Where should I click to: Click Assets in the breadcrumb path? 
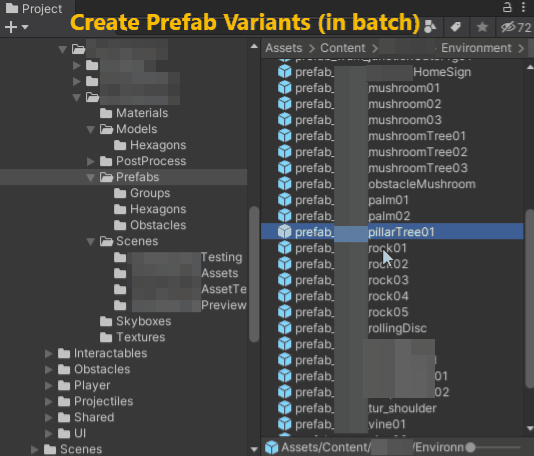point(284,48)
